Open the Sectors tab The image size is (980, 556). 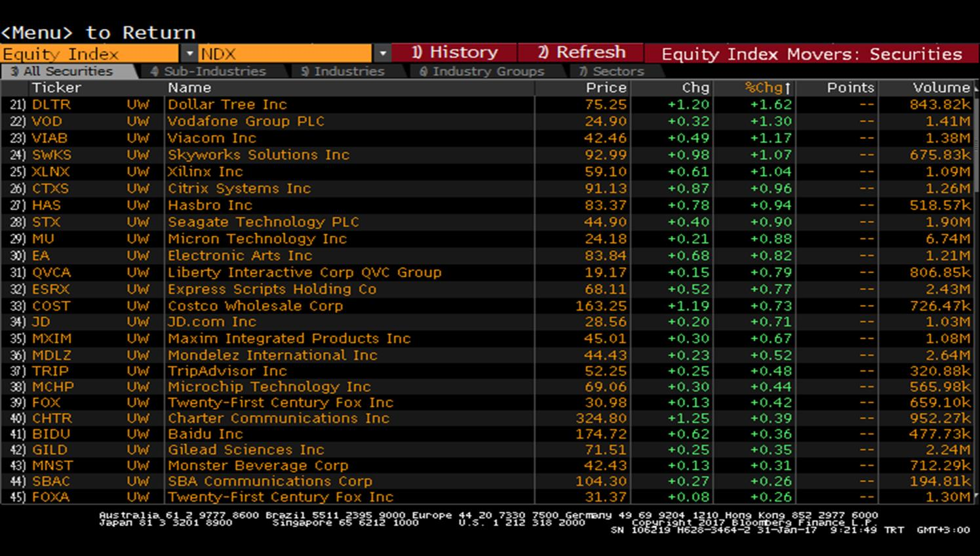tap(611, 71)
